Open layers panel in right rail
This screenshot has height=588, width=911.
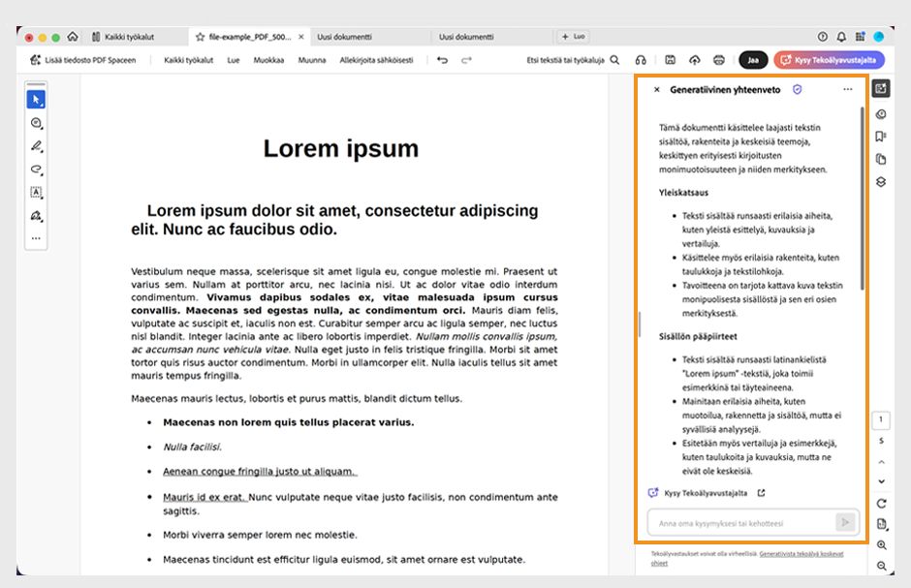click(881, 182)
